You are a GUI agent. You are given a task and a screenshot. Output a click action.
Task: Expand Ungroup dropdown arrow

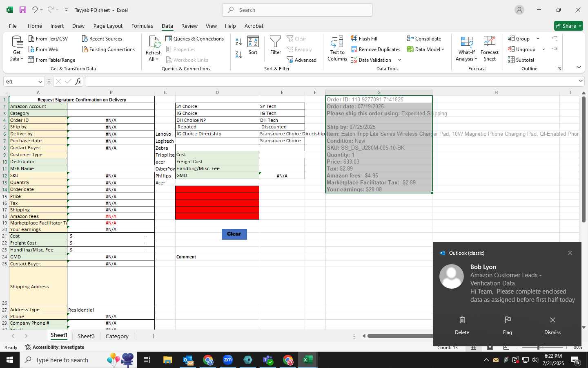(543, 49)
